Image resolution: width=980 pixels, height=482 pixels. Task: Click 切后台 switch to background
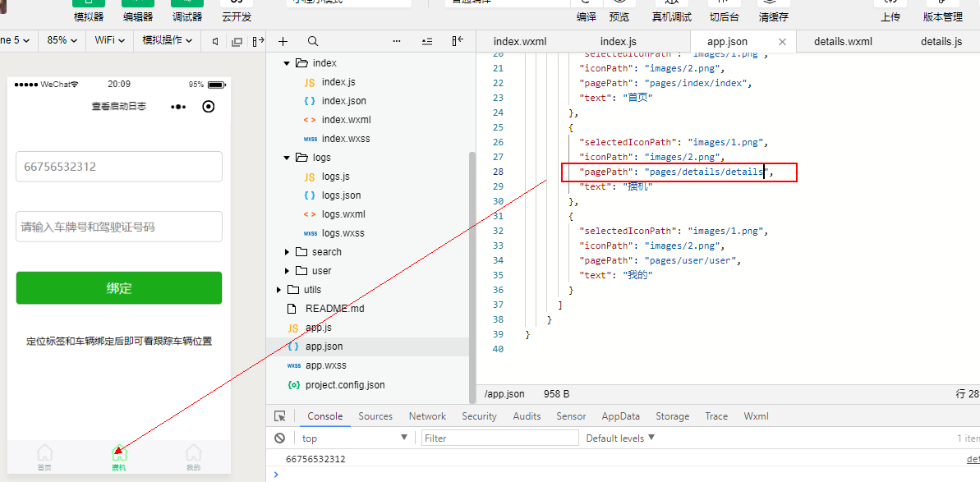(725, 11)
